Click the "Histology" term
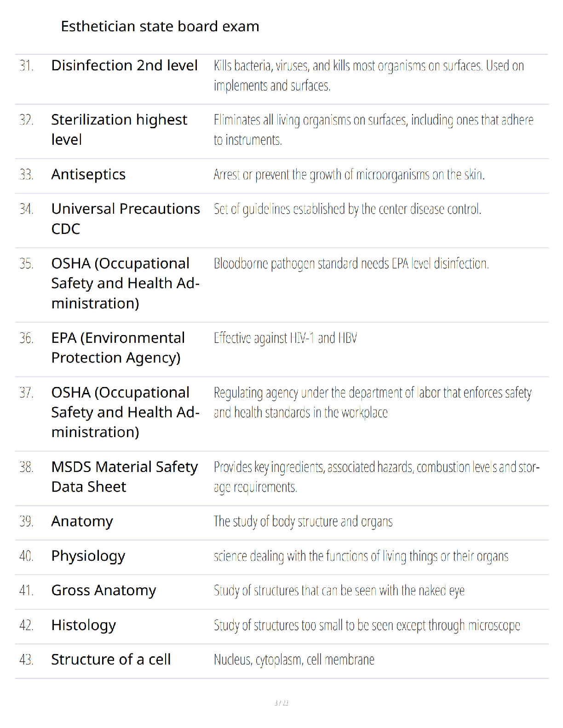Screen dimensions: 563x728 [x=84, y=626]
